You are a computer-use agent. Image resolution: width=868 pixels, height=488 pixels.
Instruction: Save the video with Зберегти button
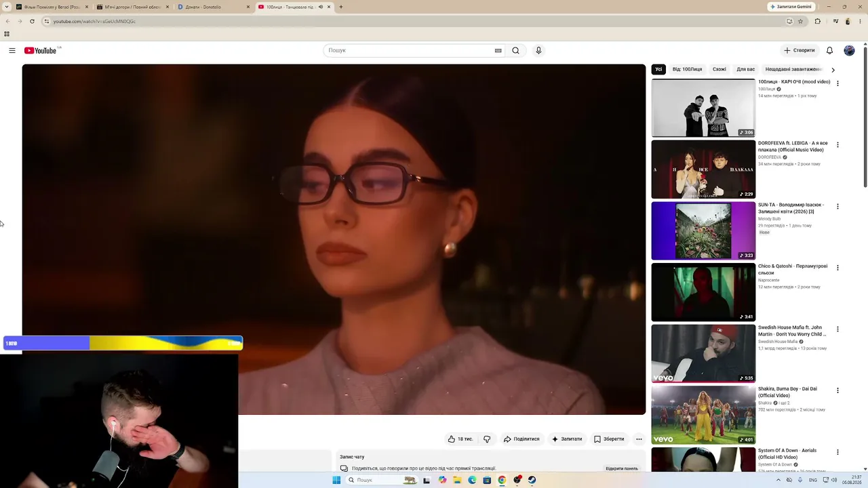coord(609,439)
